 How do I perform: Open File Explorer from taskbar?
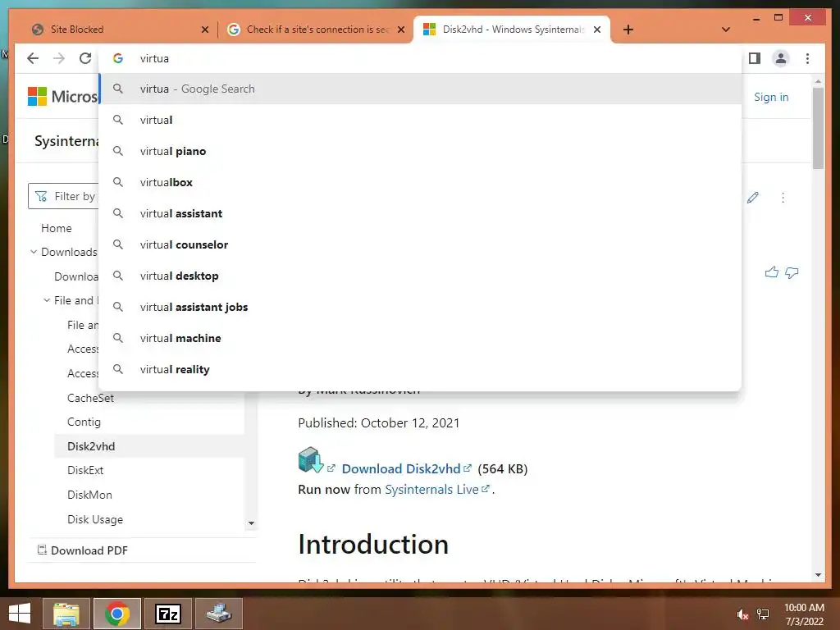click(x=66, y=614)
